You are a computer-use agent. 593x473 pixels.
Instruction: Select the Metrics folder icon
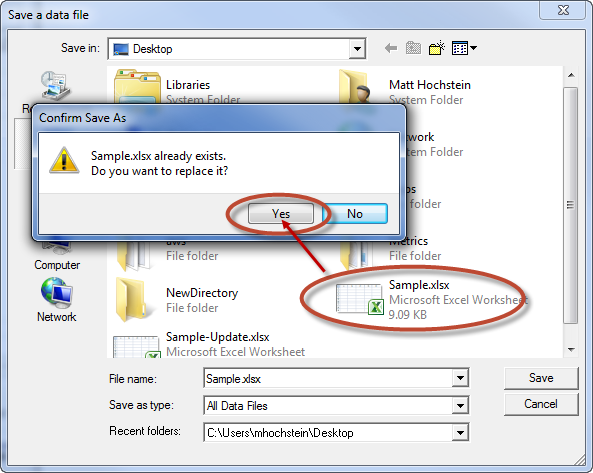(357, 256)
